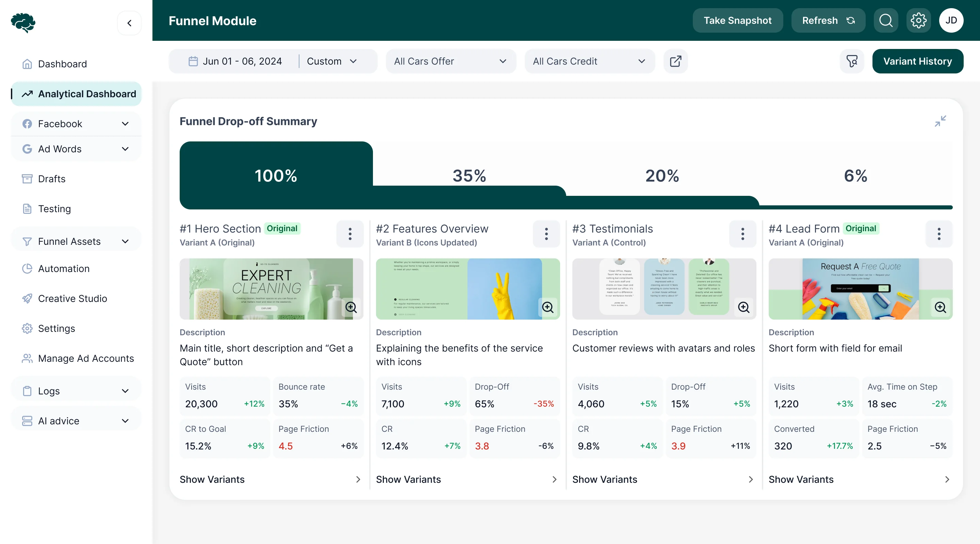Click the brain logo icon
980x544 pixels.
point(23,23)
